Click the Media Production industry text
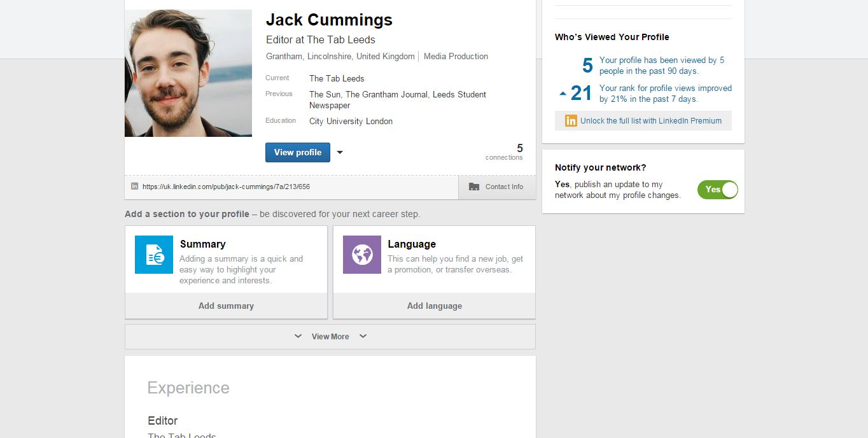 click(456, 56)
